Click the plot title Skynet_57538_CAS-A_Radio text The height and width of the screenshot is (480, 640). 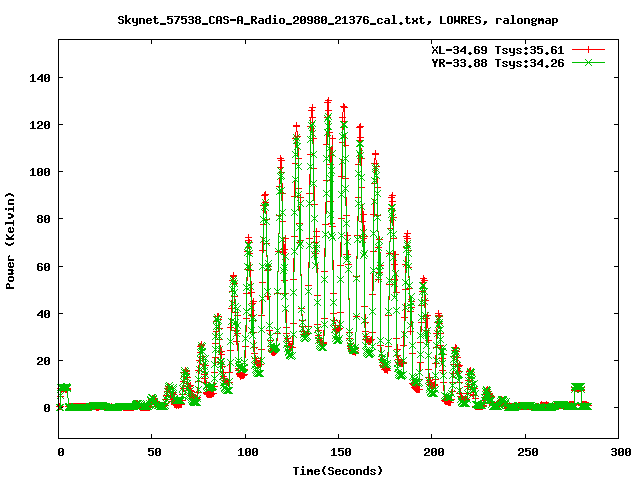tap(338, 20)
